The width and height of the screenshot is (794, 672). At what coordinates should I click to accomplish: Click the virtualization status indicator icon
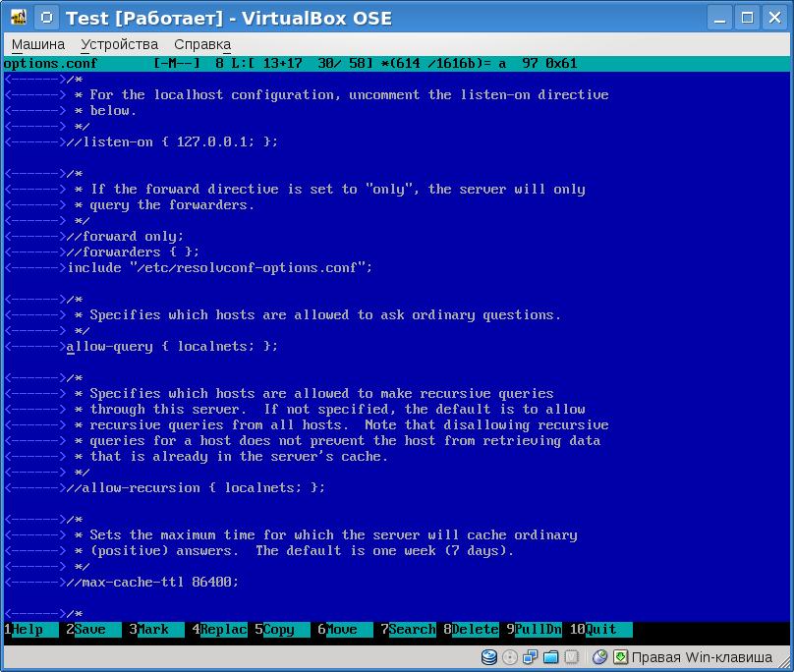[571, 657]
